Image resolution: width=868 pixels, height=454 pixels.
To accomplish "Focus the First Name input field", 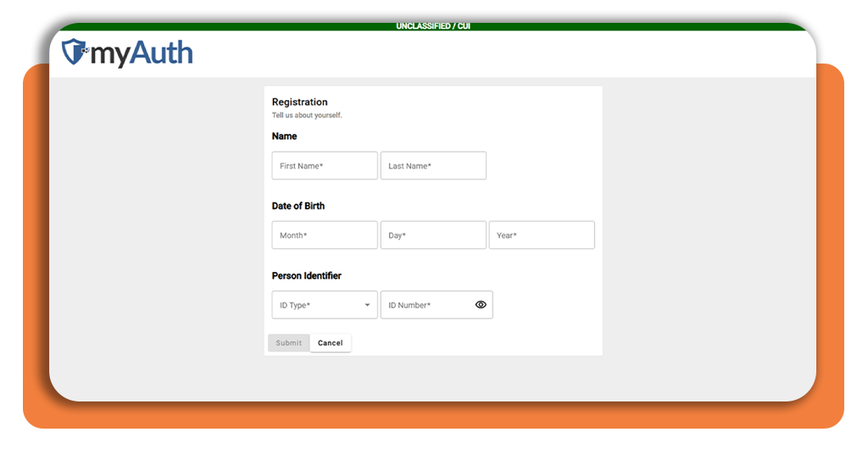I will pyautogui.click(x=325, y=165).
